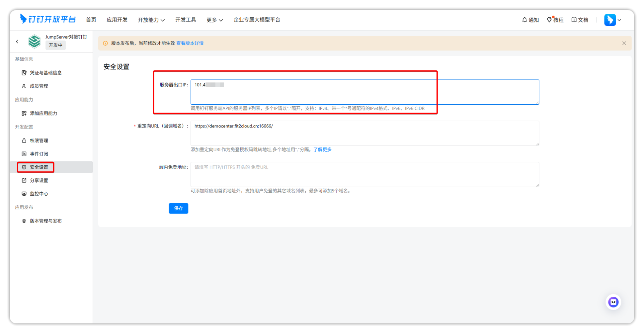This screenshot has width=644, height=330.
Task: Open the 查看版本详情 link
Action: 190,43
